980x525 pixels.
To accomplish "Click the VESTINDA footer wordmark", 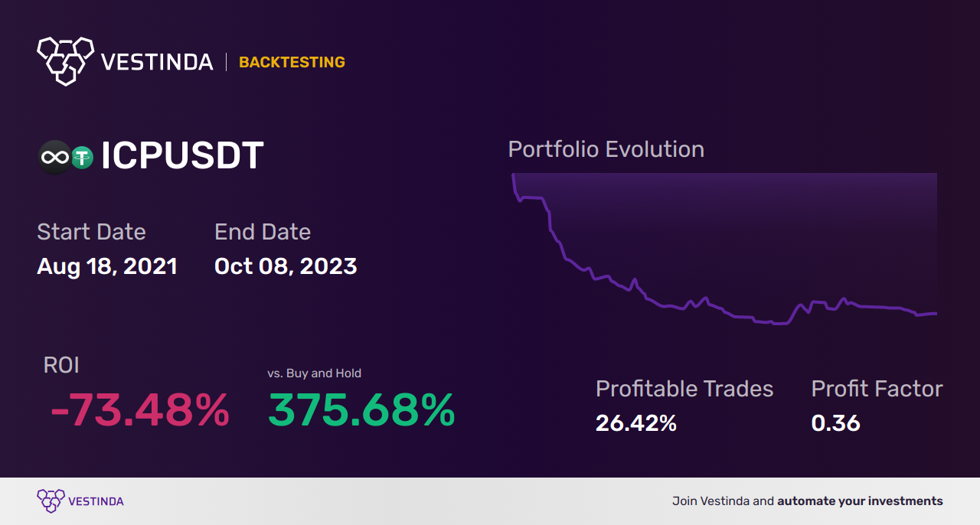I will [96, 502].
